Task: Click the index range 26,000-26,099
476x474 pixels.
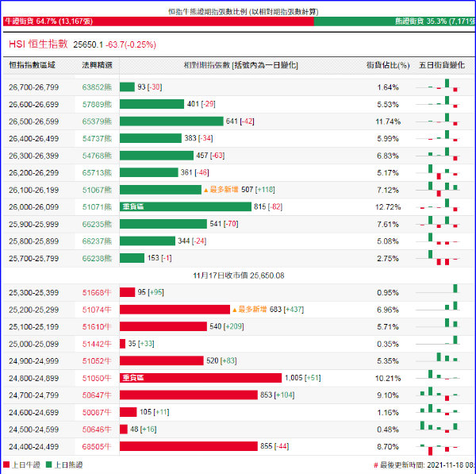Action: click(33, 207)
